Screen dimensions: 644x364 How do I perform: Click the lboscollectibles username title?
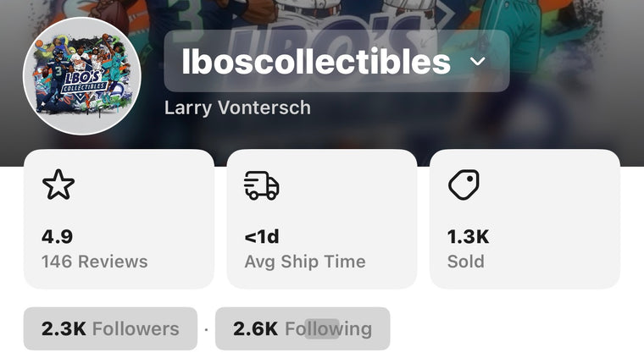pos(316,61)
